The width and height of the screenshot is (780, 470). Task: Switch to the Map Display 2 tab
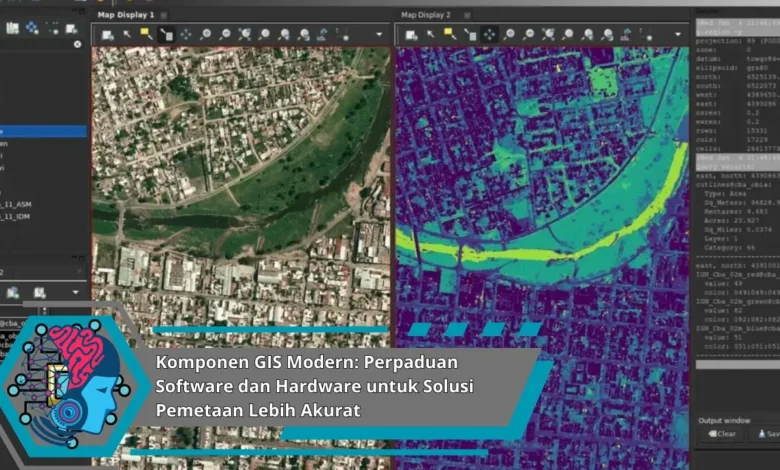[426, 15]
